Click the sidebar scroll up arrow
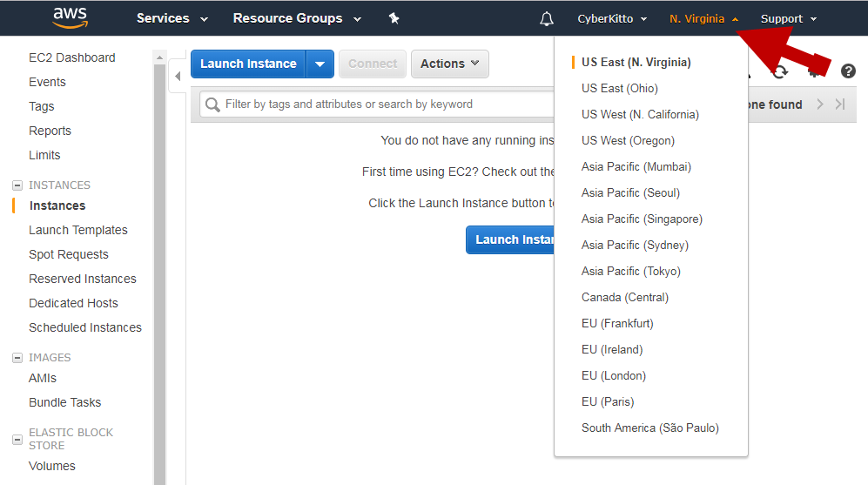Viewport: 868px width, 485px height. 159,57
